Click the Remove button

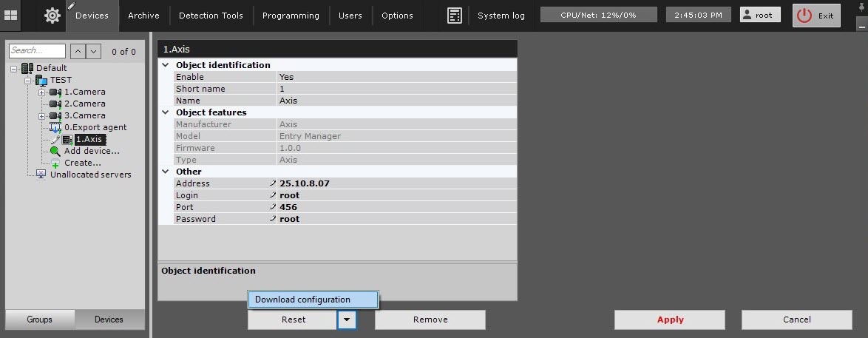430,320
